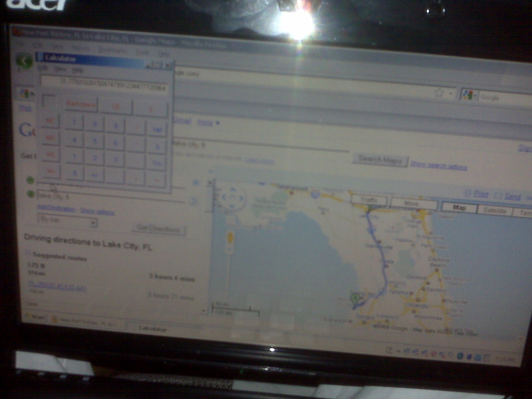Image resolution: width=532 pixels, height=399 pixels.
Task: Click digit 8 on the Calculator
Action: click(x=94, y=124)
